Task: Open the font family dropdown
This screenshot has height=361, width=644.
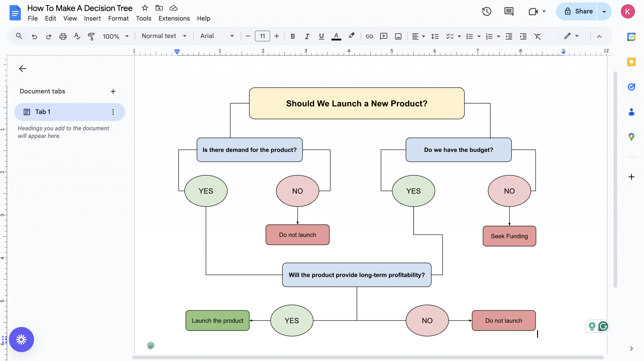Action: click(x=217, y=36)
